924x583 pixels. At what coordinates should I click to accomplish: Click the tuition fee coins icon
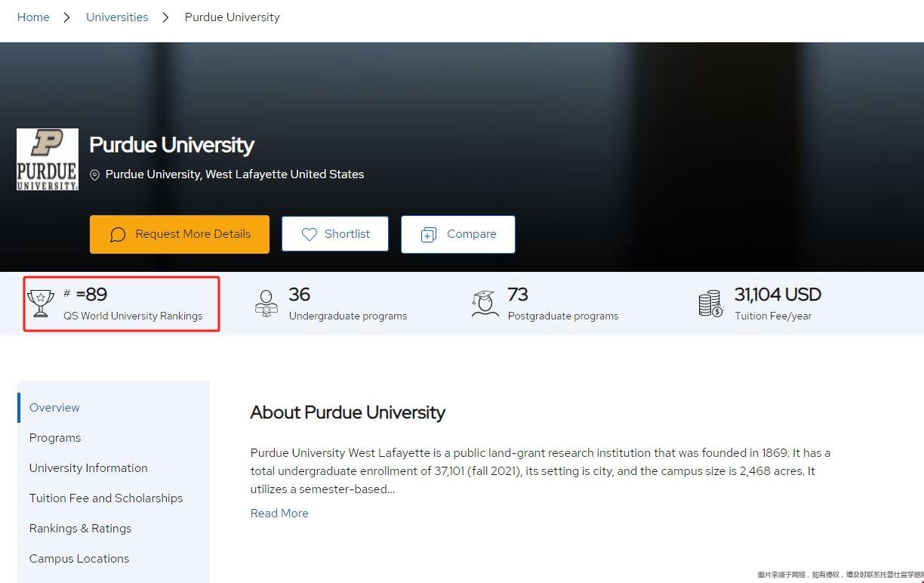pyautogui.click(x=711, y=304)
